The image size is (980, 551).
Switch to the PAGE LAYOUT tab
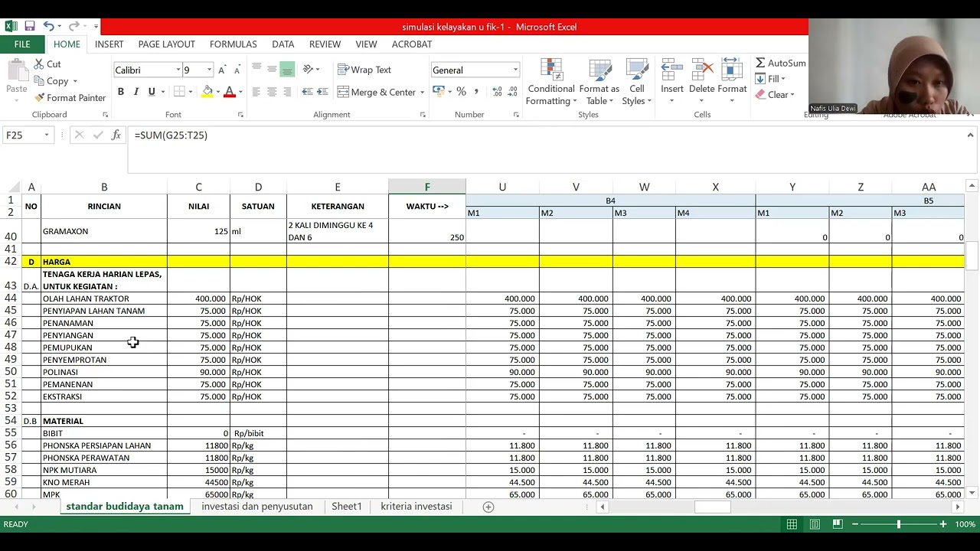[x=167, y=44]
